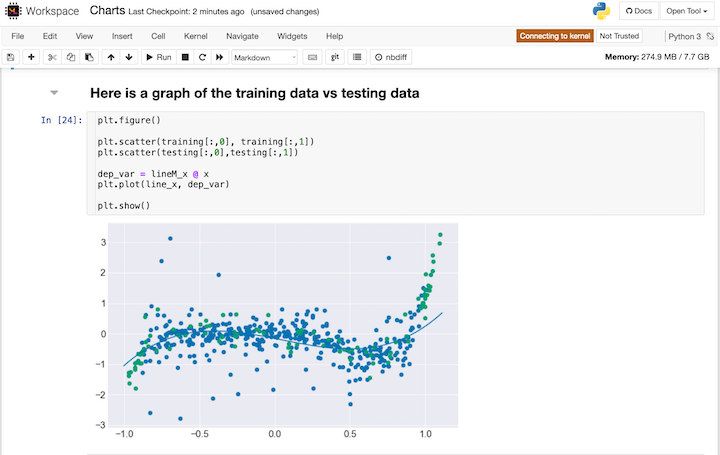Insert cell below with the plus icon
The width and height of the screenshot is (720, 455).
(31, 57)
